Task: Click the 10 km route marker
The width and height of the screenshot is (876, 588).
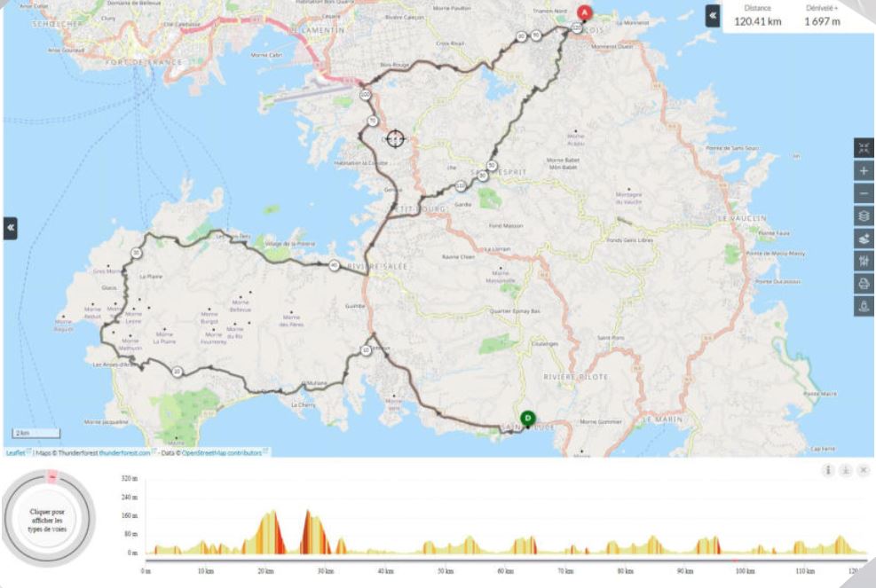Action: (366, 350)
